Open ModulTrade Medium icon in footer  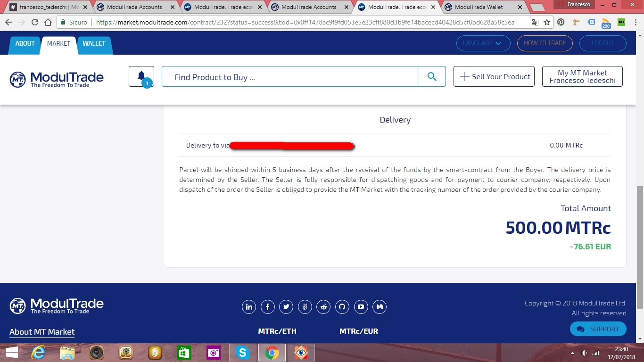[380, 307]
